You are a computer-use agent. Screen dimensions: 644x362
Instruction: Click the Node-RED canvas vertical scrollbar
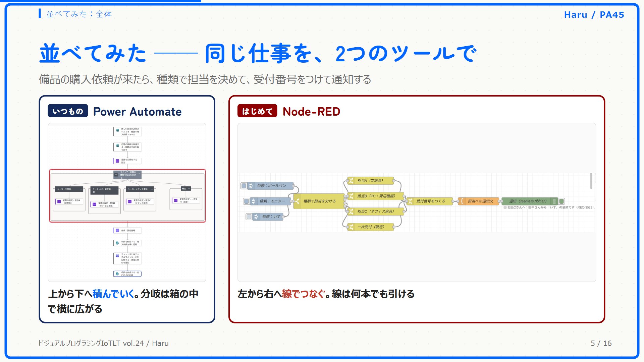point(591,181)
